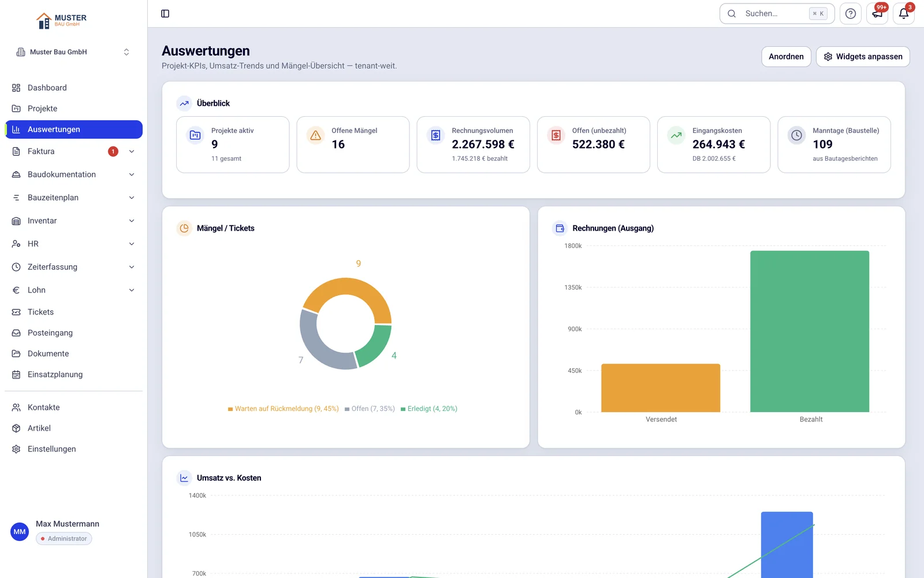Click the Posteingang inbox icon
The image size is (924, 578).
16,333
